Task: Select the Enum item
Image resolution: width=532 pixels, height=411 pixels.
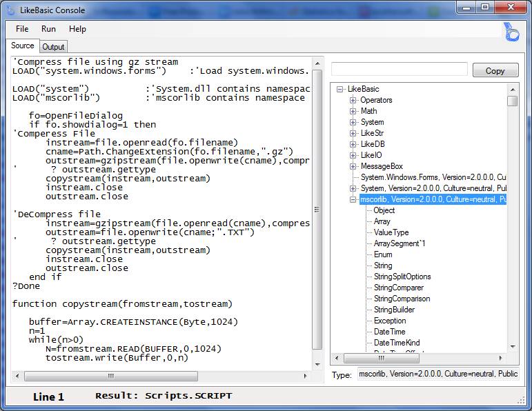Action: click(x=383, y=254)
